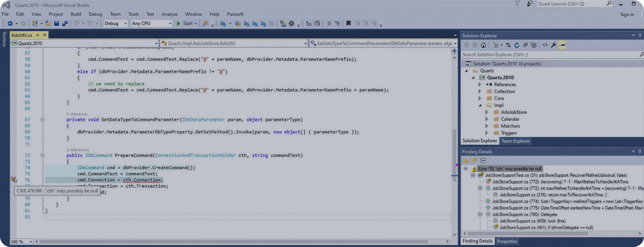
Task: Refresh the Solution Explorer tree
Action: pyautogui.click(x=516, y=45)
